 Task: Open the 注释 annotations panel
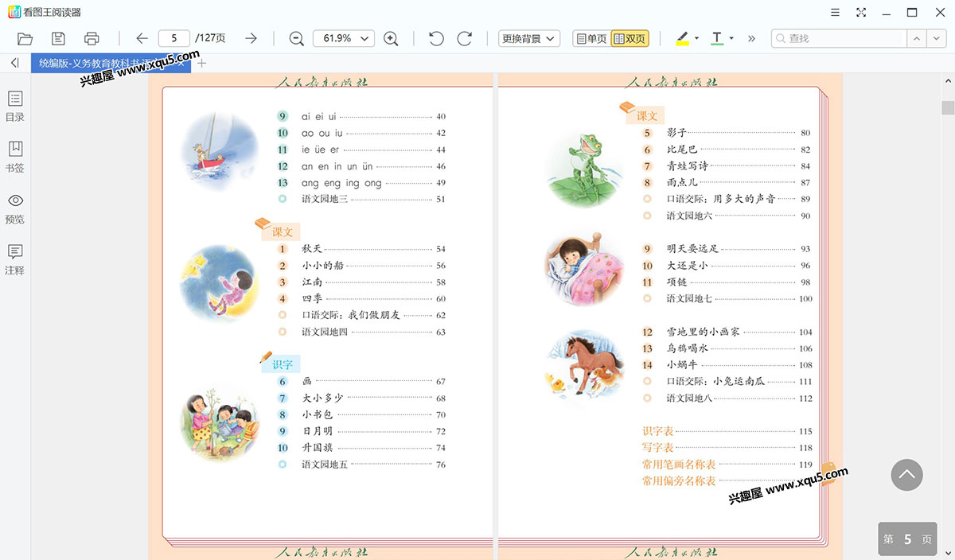pos(15,259)
